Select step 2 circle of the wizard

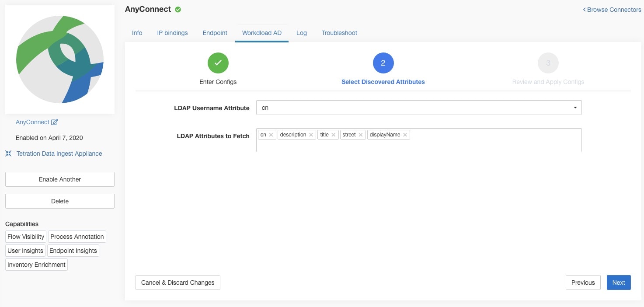383,63
